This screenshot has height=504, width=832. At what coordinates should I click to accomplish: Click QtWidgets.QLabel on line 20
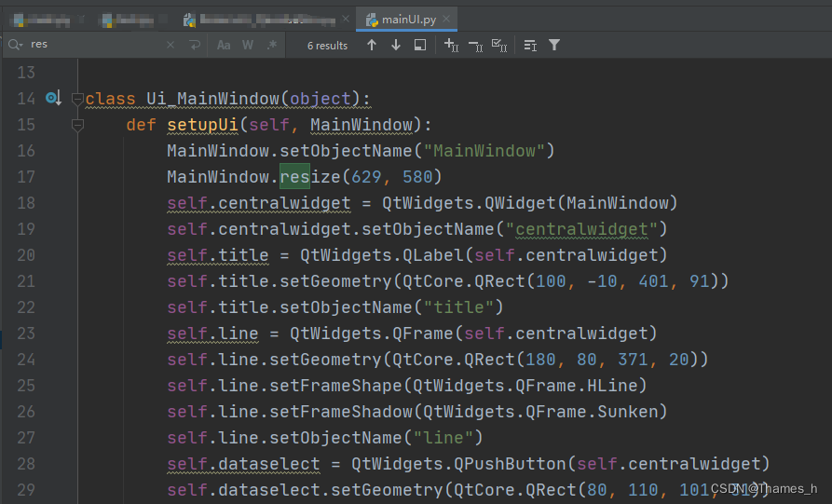[383, 255]
